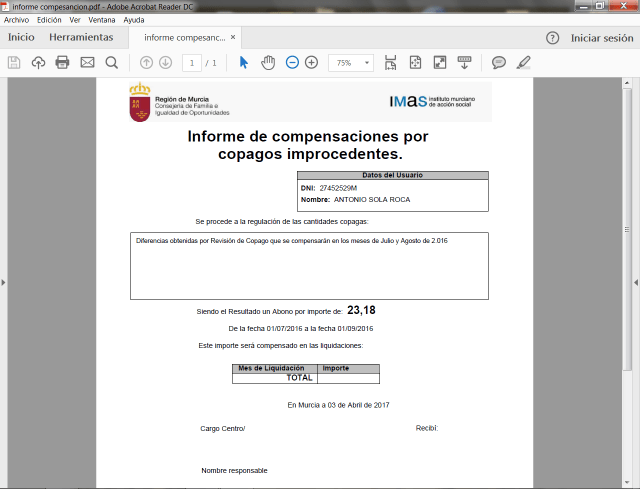The image size is (640, 489).
Task: Select the informe compesanc document tab
Action: (184, 38)
